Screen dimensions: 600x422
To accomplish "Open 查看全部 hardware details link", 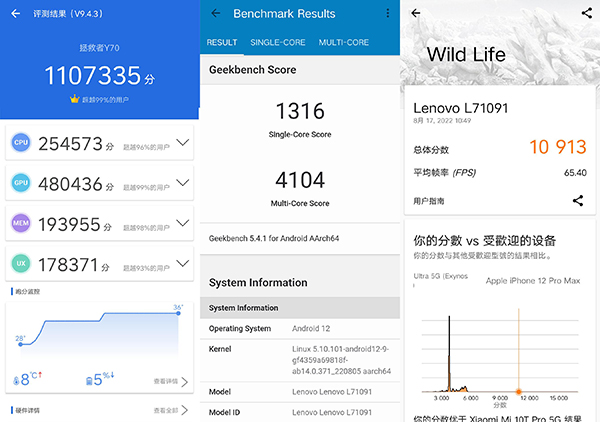I will pos(171,410).
